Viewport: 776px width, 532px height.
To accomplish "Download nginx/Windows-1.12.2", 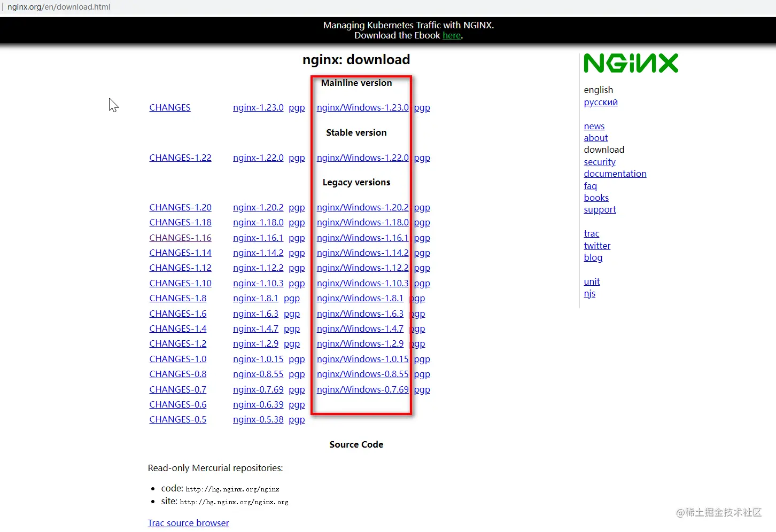I will [363, 268].
